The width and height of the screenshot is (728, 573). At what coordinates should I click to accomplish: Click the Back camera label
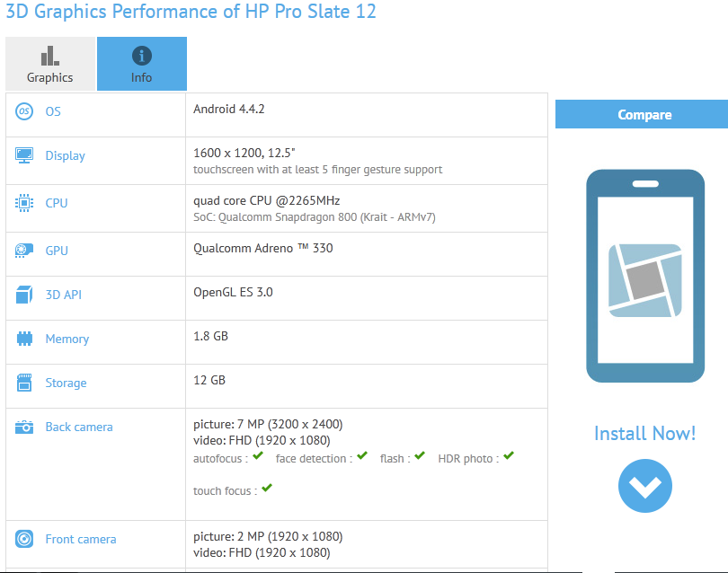pos(79,427)
